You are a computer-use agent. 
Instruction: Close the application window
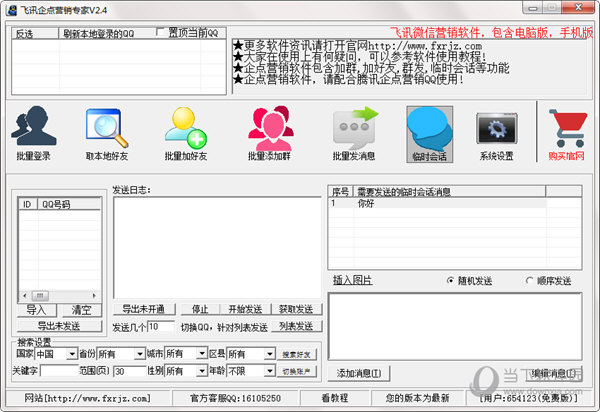[580, 8]
